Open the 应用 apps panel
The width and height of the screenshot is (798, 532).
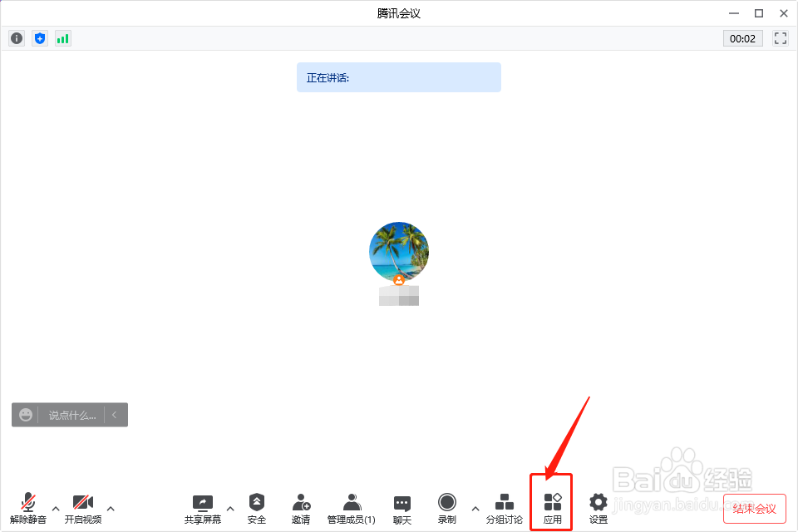click(x=552, y=509)
